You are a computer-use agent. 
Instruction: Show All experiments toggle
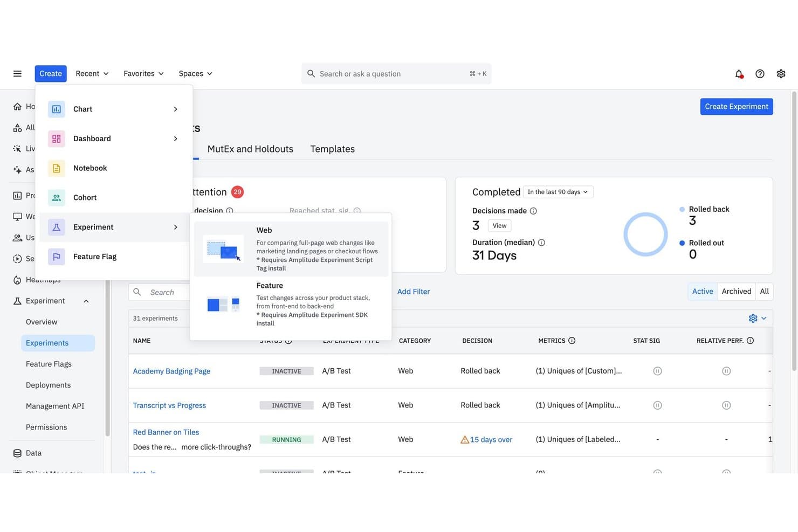coord(764,292)
